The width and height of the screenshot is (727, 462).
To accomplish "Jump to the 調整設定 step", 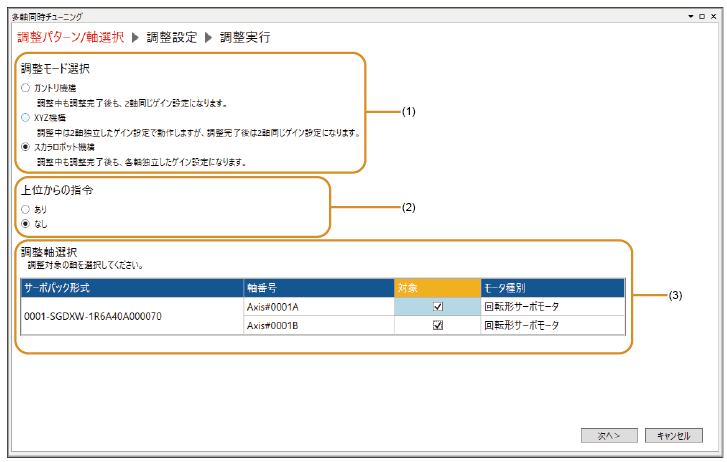I will [171, 38].
